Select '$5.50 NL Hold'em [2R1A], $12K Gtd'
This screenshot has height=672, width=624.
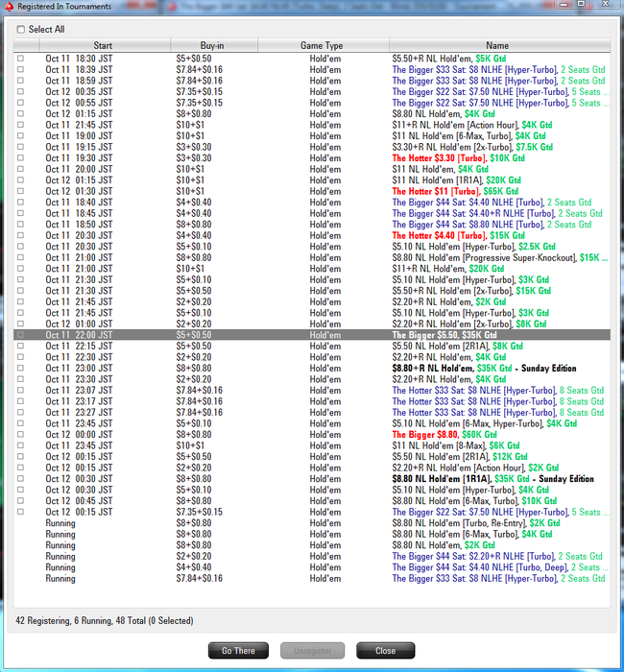tap(312, 457)
